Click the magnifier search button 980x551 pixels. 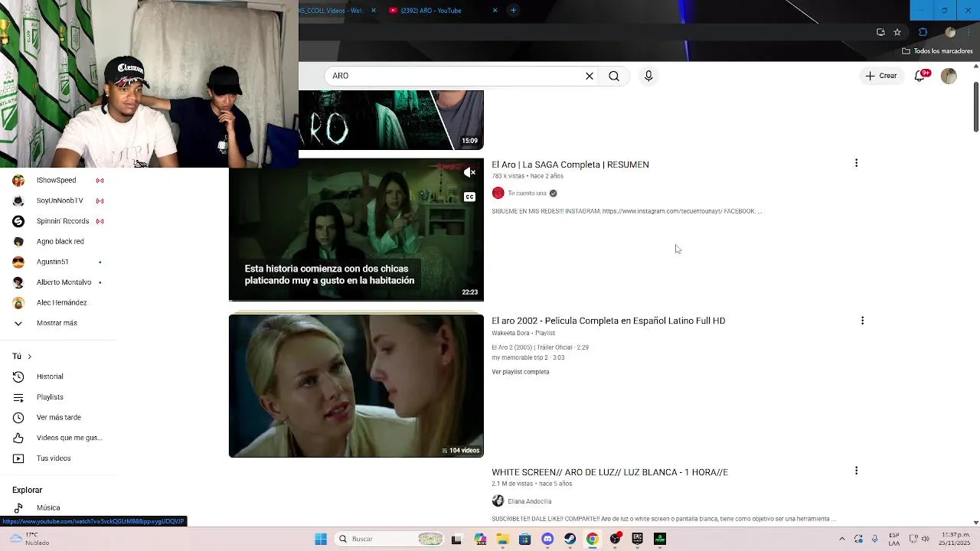[614, 76]
